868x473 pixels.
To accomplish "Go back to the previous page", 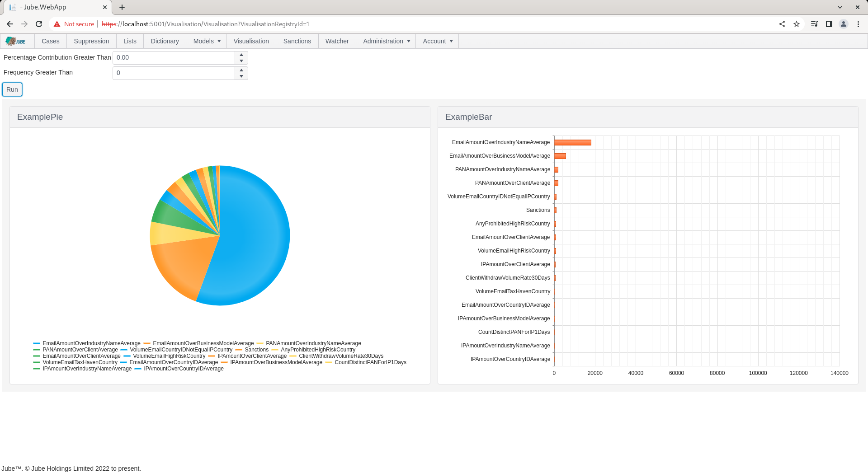I will click(10, 24).
